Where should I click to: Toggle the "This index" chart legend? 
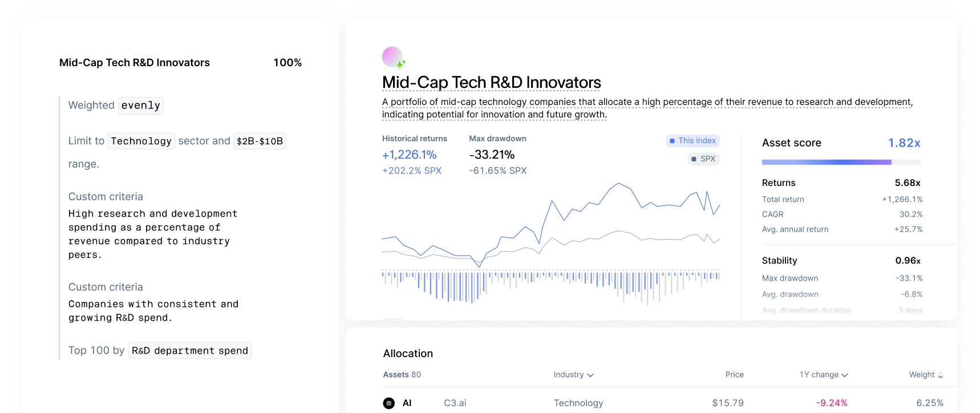click(x=693, y=141)
